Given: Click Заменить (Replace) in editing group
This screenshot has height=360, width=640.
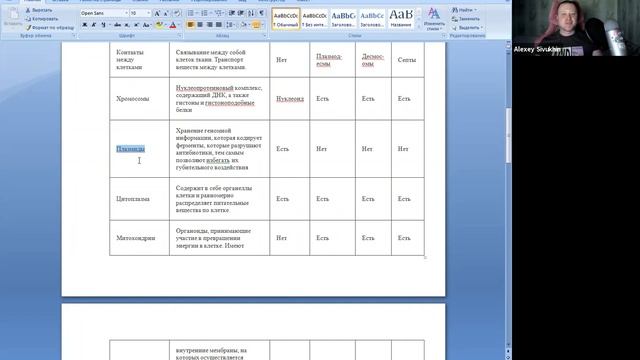Looking at the screenshot, I should (x=466, y=19).
